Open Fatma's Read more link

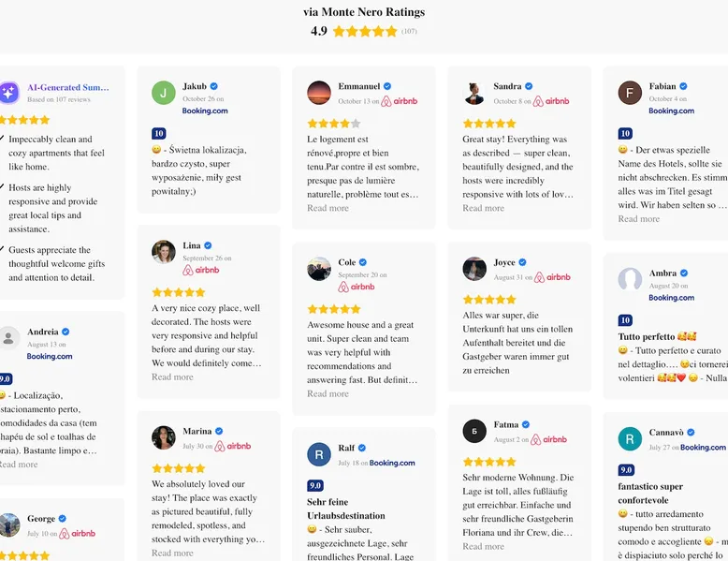(x=483, y=546)
